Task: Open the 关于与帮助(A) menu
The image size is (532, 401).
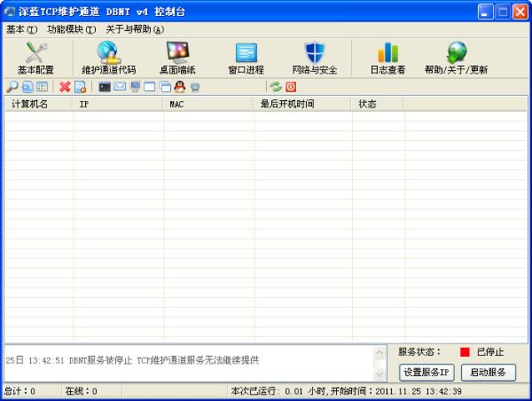Action: [135, 29]
